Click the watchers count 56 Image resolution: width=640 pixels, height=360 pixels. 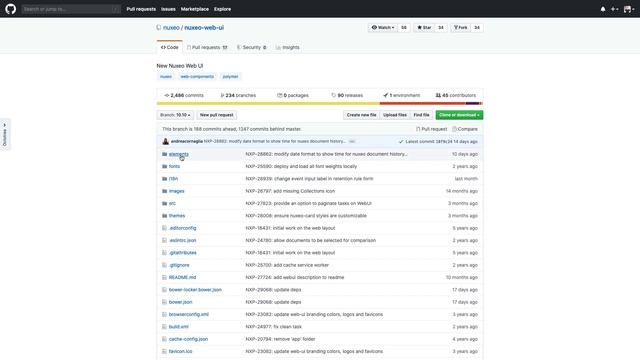(404, 28)
